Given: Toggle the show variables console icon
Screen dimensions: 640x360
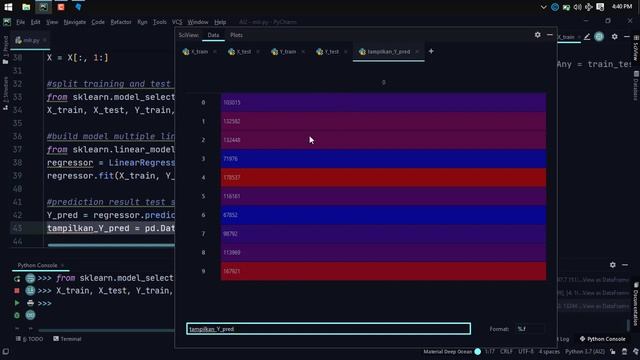Looking at the screenshot, I should (x=30, y=316).
